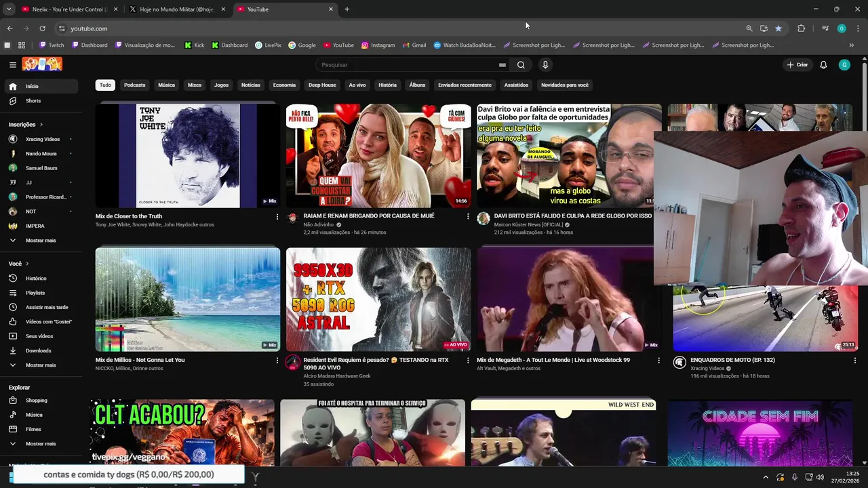Viewport: 868px width, 488px height.
Task: Open a new browser tab
Action: [x=347, y=9]
